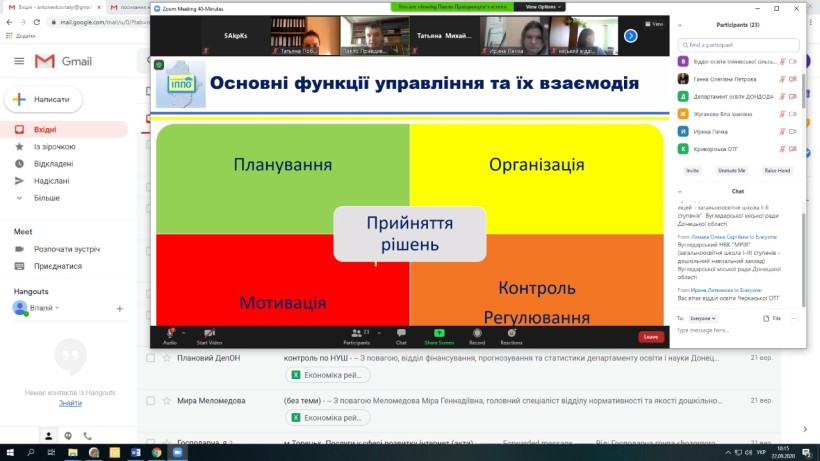
Task: Open Reactions emoji icon in Zoom
Action: (x=511, y=333)
